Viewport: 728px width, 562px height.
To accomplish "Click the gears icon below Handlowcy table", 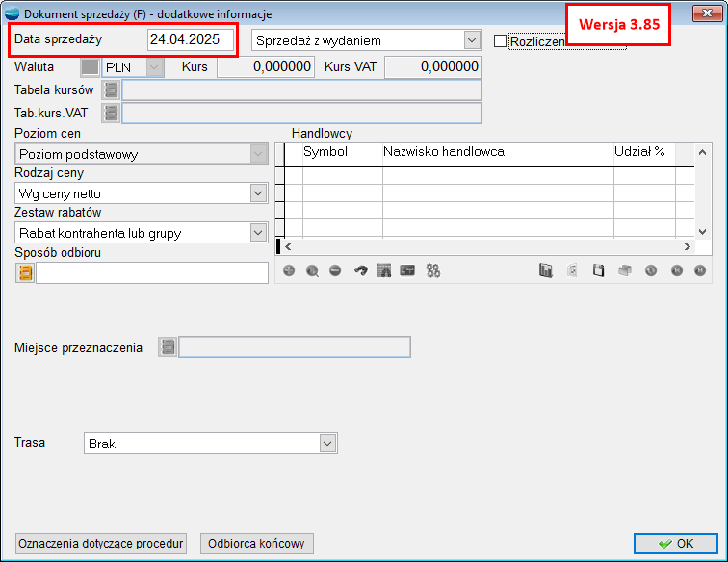I will [433, 271].
